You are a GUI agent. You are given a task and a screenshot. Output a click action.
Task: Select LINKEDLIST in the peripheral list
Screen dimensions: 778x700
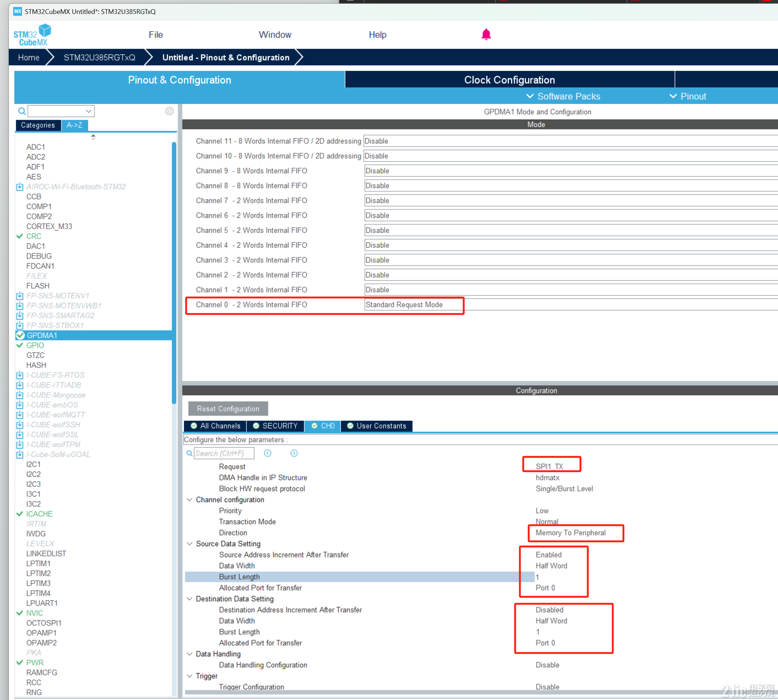[x=46, y=553]
